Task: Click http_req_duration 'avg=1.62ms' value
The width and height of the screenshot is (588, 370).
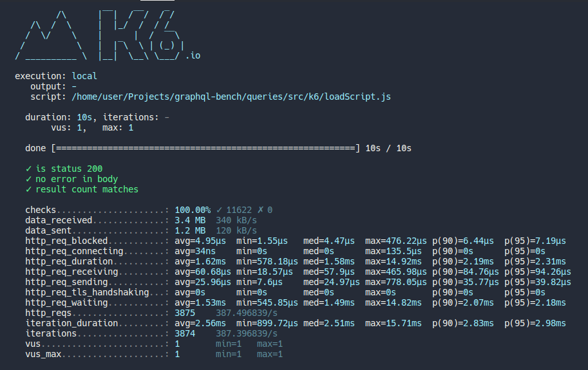Action: [x=200, y=262]
